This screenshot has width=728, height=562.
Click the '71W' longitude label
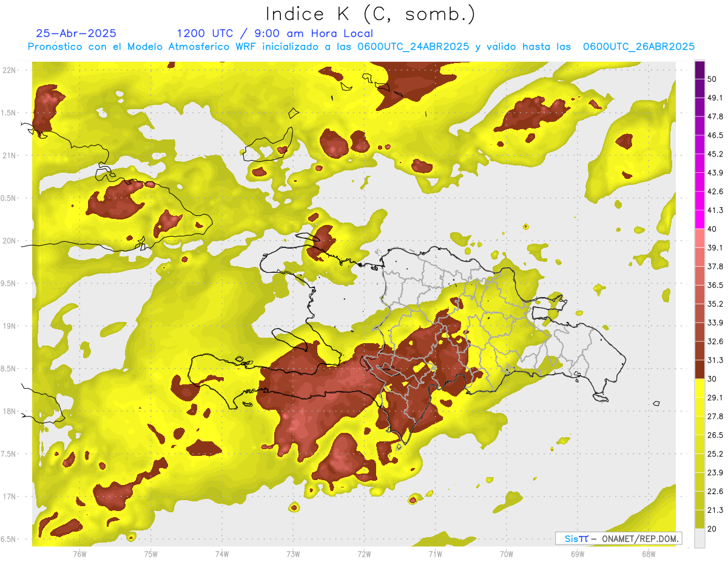[x=435, y=554]
